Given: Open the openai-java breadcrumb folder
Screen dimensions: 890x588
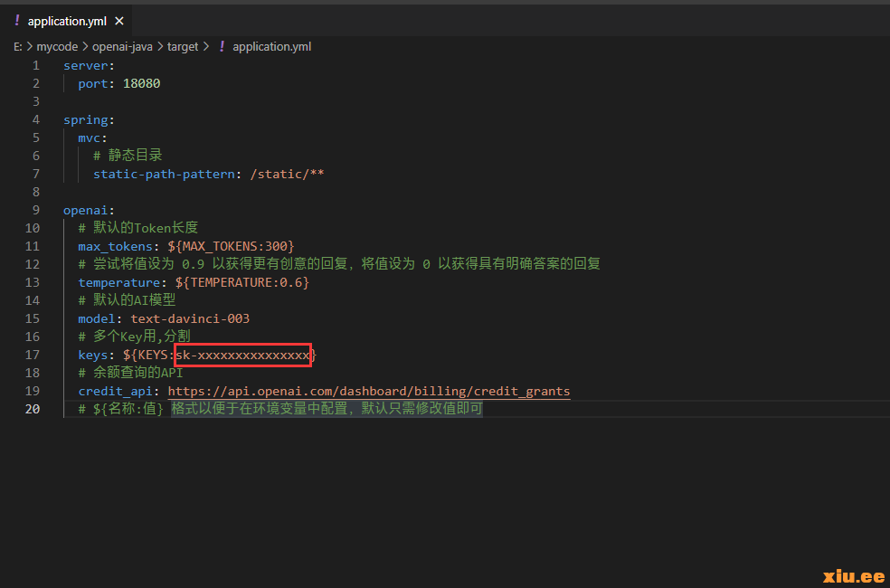Looking at the screenshot, I should click(x=122, y=46).
